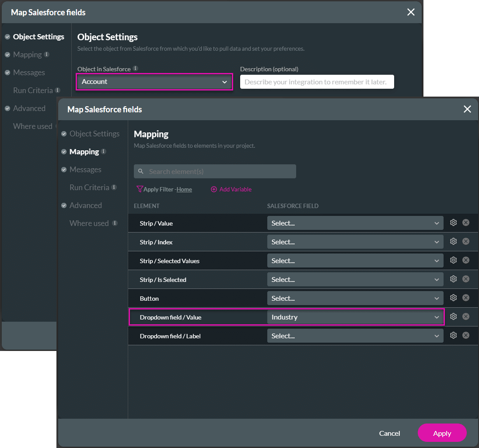The width and height of the screenshot is (479, 448).
Task: Click the info icon beside Where used in front window
Action: point(115,223)
